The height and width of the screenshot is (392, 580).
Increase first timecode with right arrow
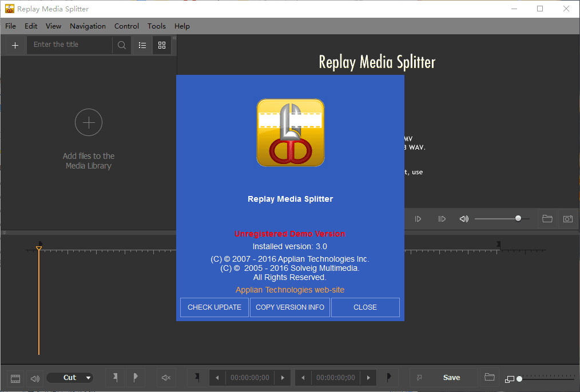283,378
